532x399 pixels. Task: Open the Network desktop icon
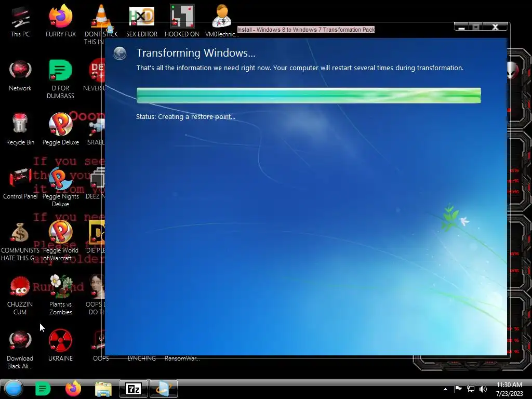tap(20, 76)
